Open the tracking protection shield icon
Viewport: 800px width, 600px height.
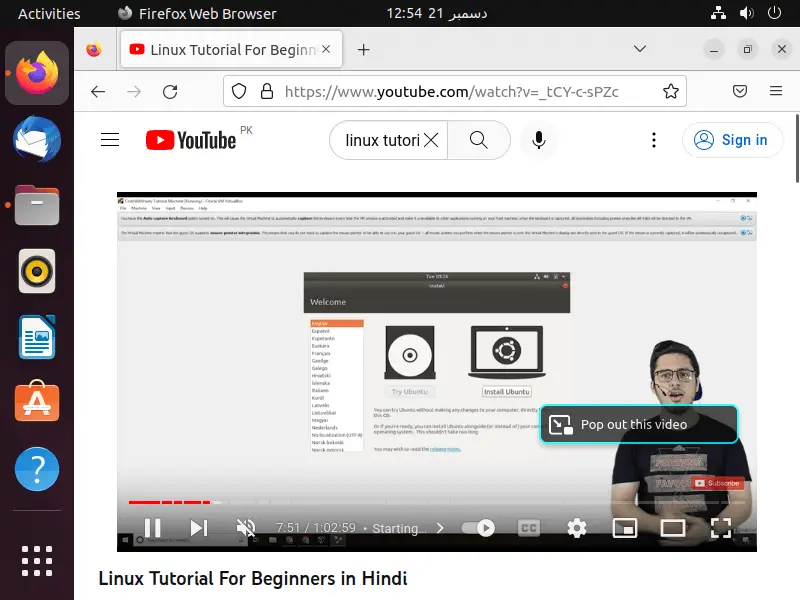click(239, 91)
